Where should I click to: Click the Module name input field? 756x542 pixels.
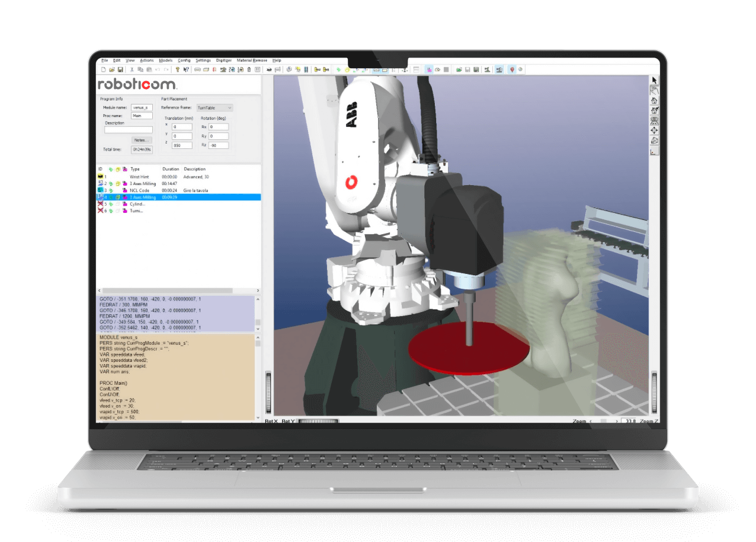click(x=142, y=108)
